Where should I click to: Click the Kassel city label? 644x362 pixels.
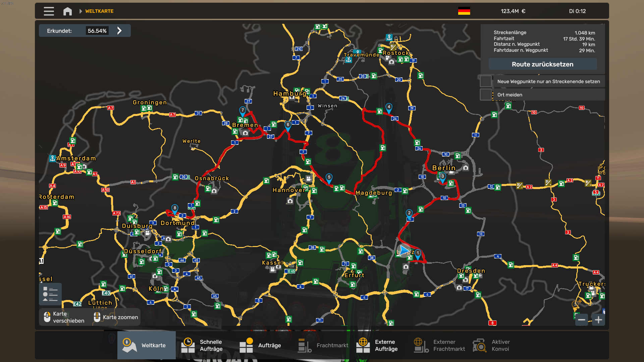pyautogui.click(x=272, y=262)
